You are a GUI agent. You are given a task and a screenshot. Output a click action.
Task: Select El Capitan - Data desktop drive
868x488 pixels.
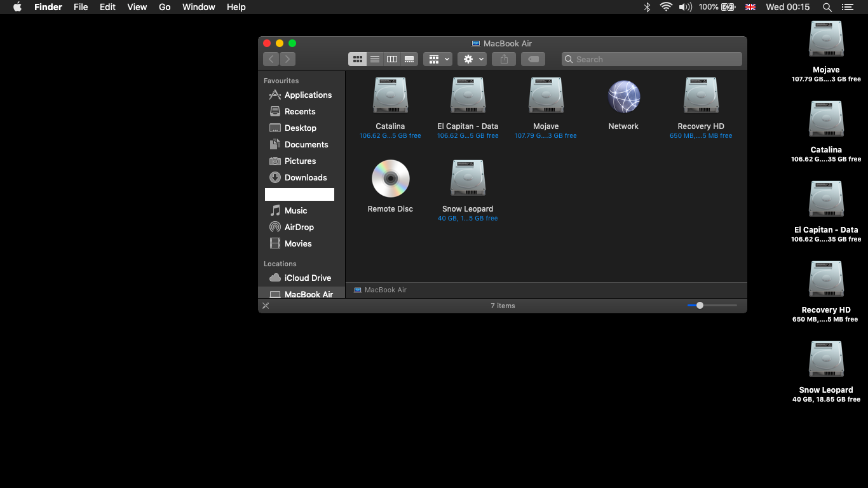[826, 200]
